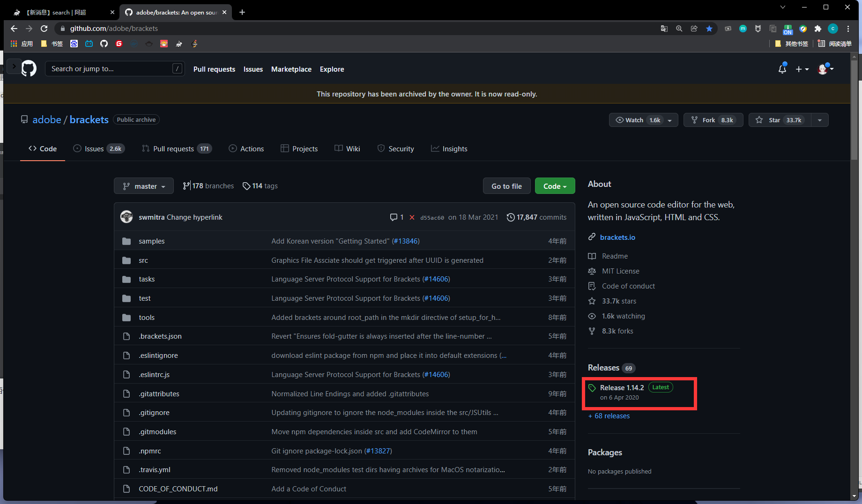Image resolution: width=862 pixels, height=504 pixels.
Task: Open the user avatar menu
Action: coord(825,69)
